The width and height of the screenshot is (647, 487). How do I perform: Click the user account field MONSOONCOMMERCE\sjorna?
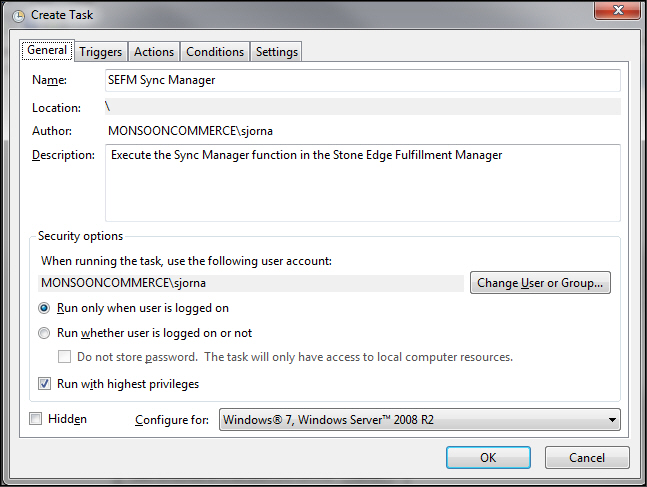(x=251, y=283)
